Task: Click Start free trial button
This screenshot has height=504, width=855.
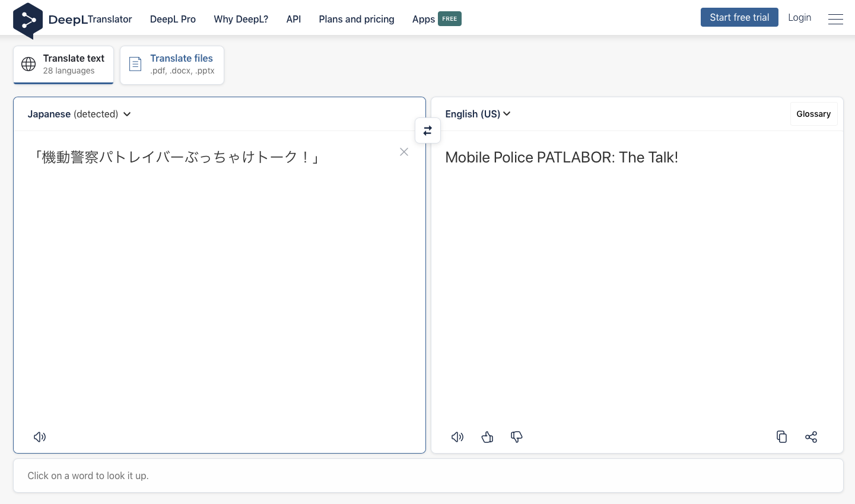Action: 739,17
